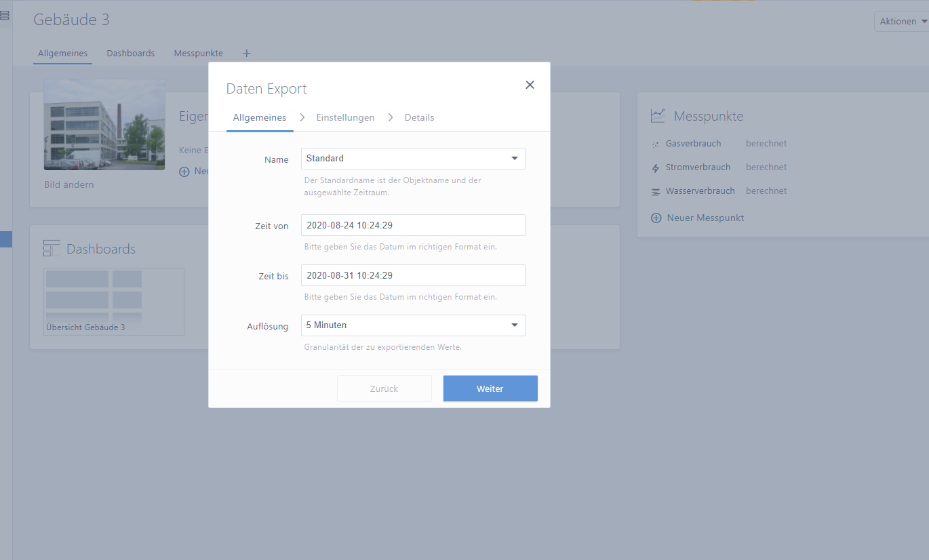929x560 pixels.
Task: Go to the Details step tab
Action: click(x=419, y=117)
